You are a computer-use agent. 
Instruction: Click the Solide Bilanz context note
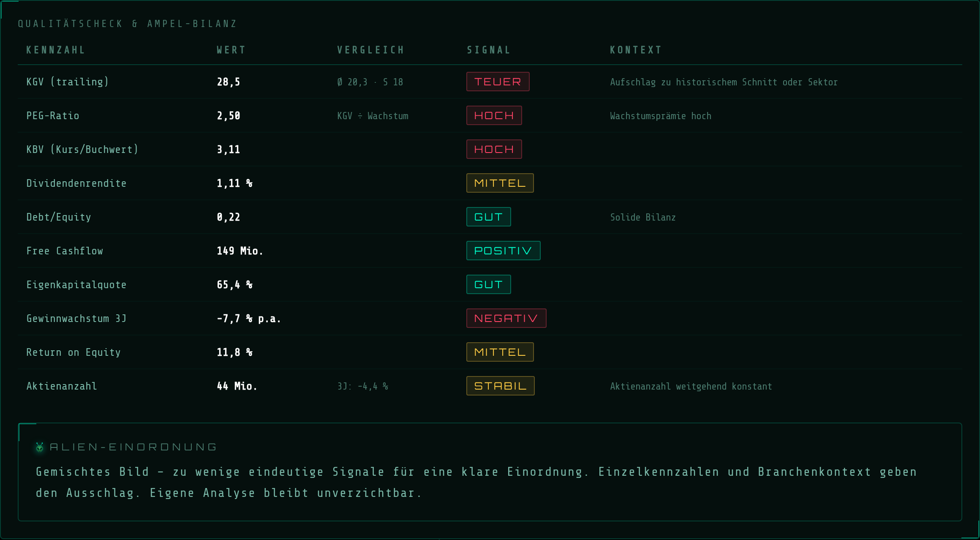643,217
